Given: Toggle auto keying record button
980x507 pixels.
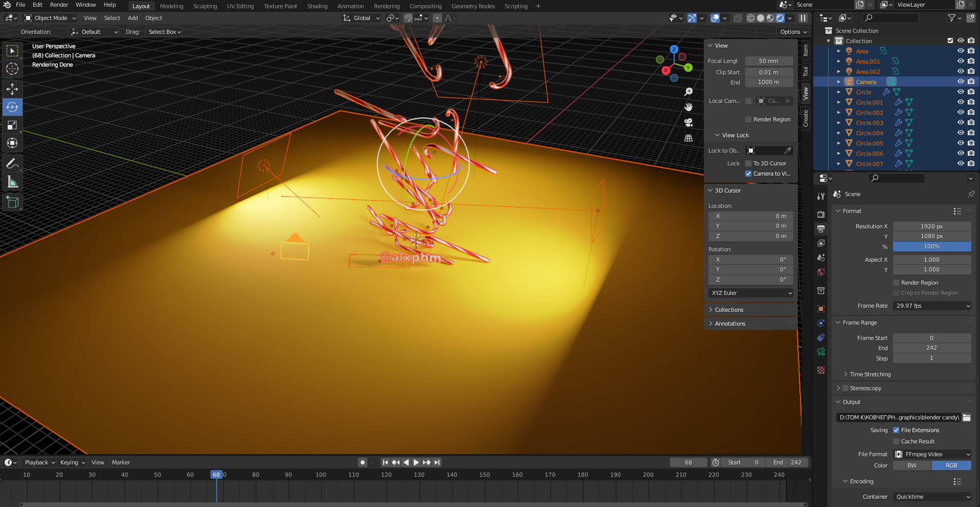Looking at the screenshot, I should [363, 463].
